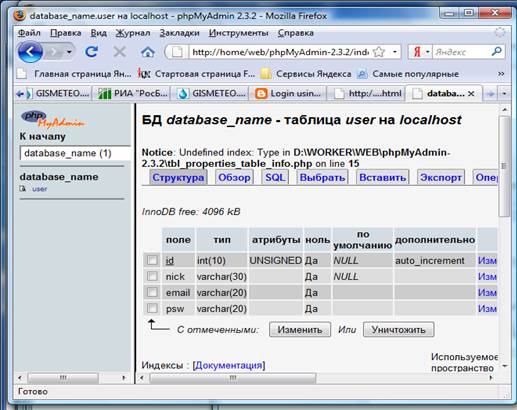Open the bookmark 'Сервисы Яндекса' folder
517x410 pixels.
click(306, 74)
